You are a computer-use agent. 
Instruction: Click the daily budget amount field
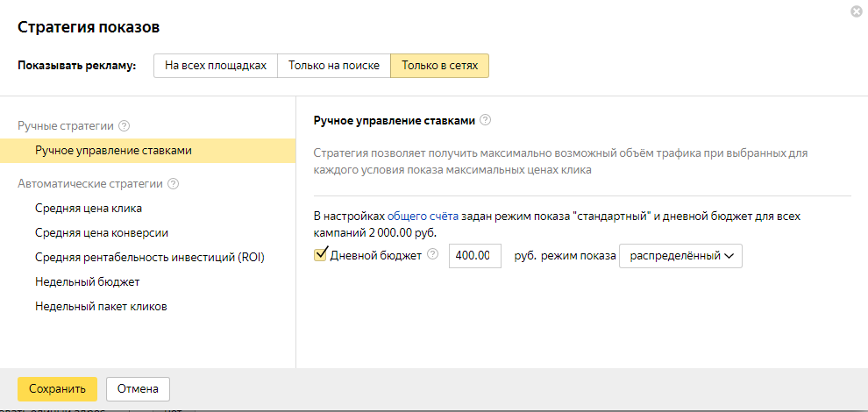tap(474, 256)
